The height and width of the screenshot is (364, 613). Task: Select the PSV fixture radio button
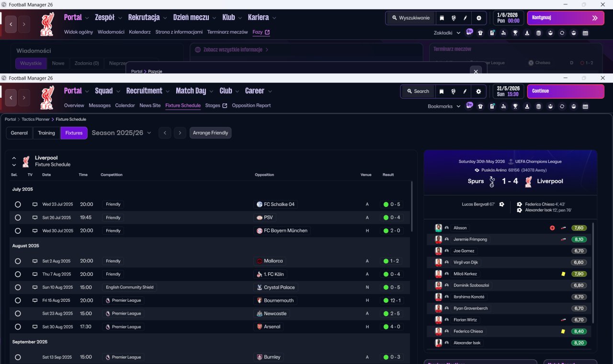tap(18, 217)
